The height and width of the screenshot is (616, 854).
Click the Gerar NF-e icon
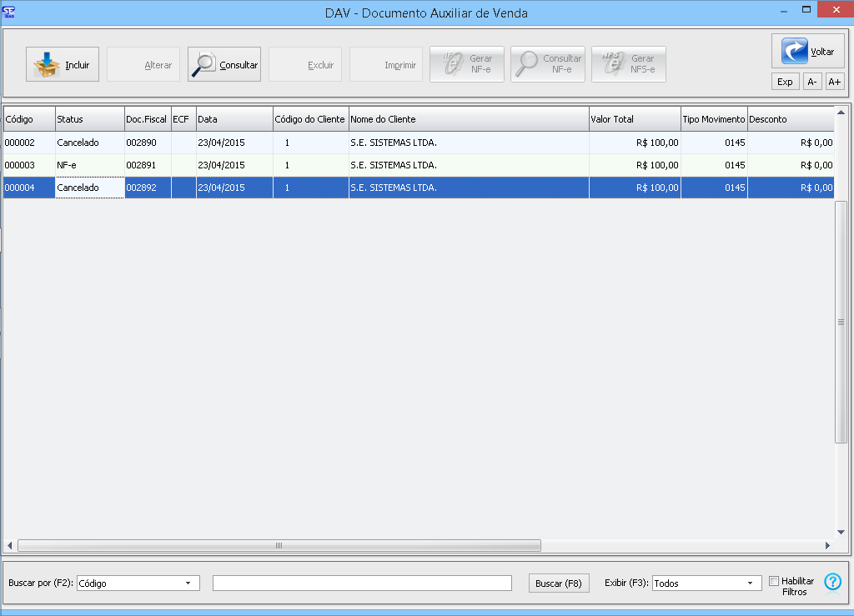coord(451,64)
